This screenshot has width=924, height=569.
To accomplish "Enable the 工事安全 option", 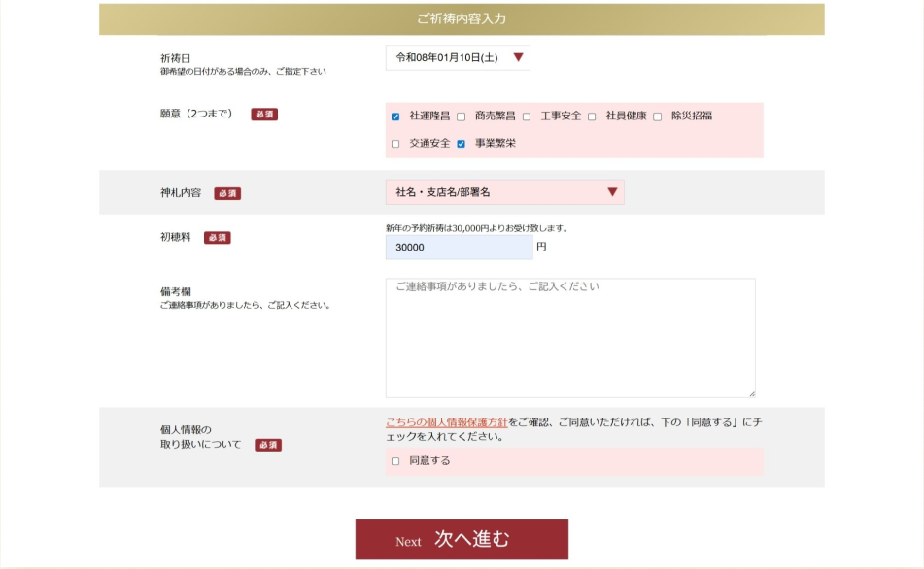I will point(527,117).
